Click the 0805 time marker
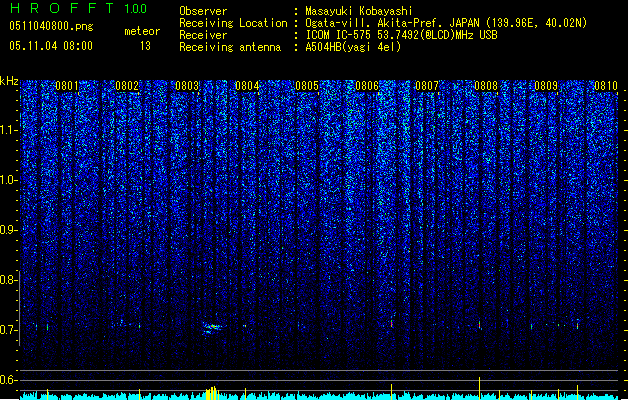 click(x=307, y=86)
